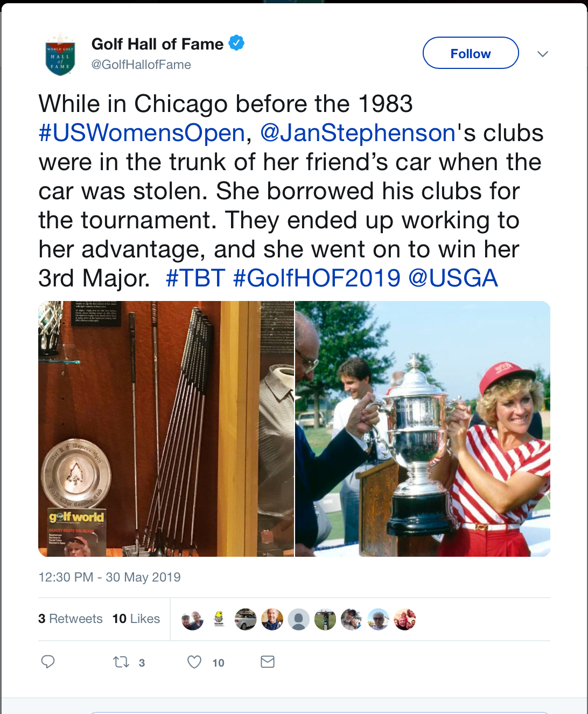View the 3 Retweets list
The width and height of the screenshot is (588, 714).
(70, 619)
